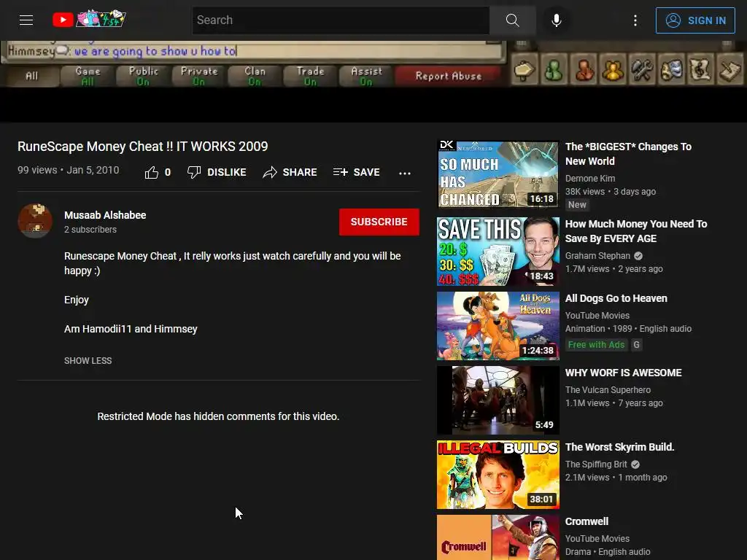The height and width of the screenshot is (560, 747).
Task: Share the video
Action: pyautogui.click(x=290, y=172)
